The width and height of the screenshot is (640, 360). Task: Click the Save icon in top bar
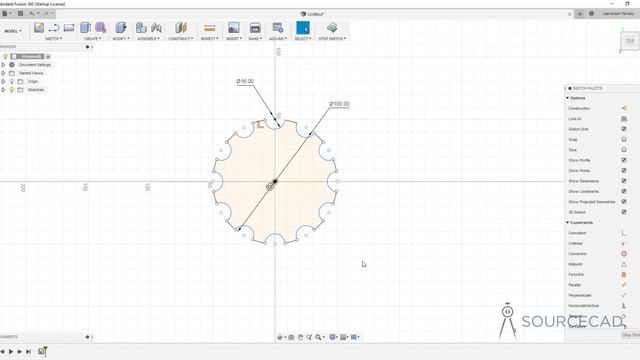click(x=20, y=13)
